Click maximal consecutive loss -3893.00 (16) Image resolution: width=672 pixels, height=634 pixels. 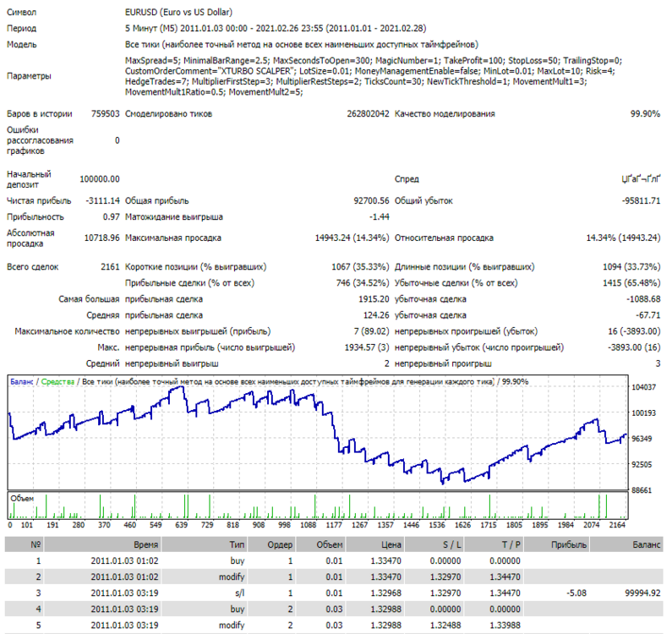(634, 347)
